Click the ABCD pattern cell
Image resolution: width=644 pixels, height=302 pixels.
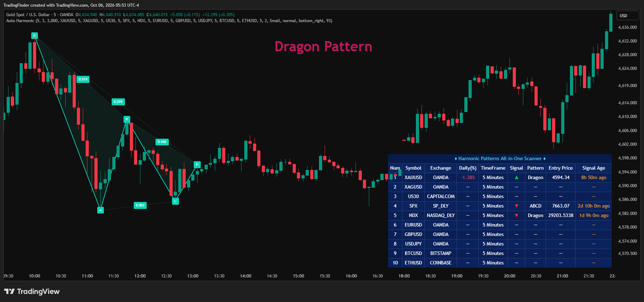point(536,206)
